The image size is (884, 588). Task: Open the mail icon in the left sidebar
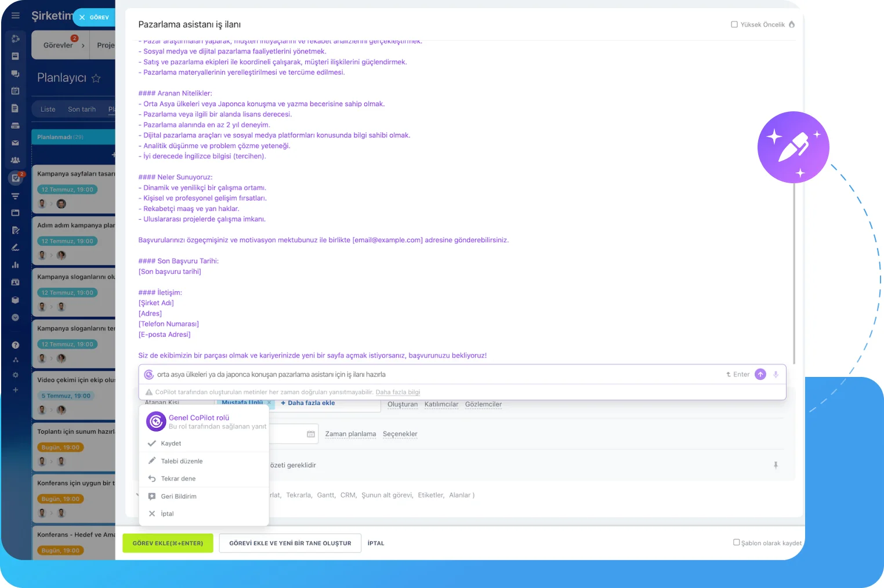click(x=15, y=143)
